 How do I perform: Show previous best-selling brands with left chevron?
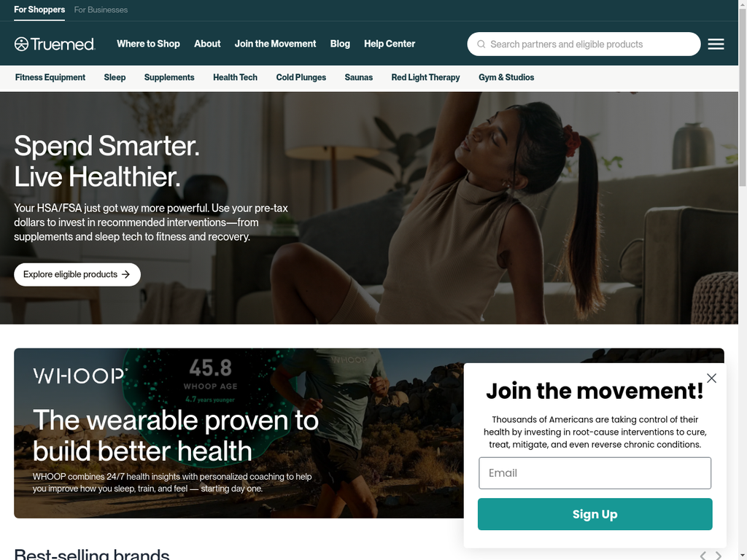click(703, 555)
